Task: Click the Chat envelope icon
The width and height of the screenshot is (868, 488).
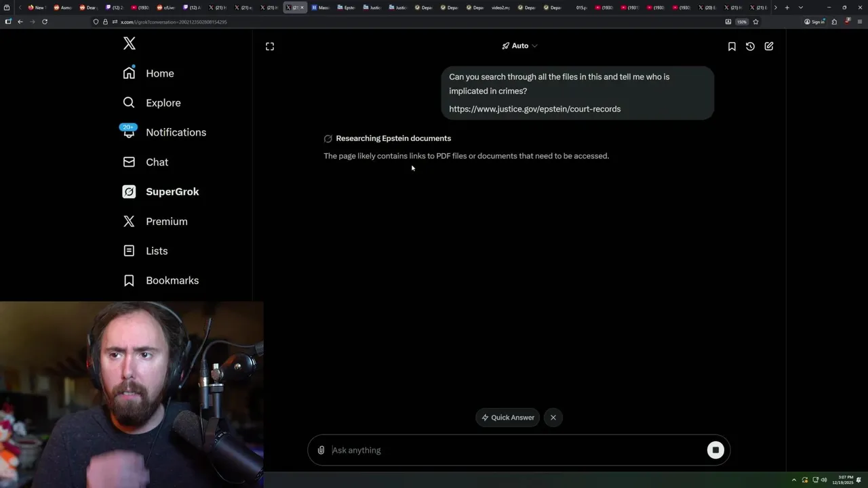Action: (x=129, y=162)
